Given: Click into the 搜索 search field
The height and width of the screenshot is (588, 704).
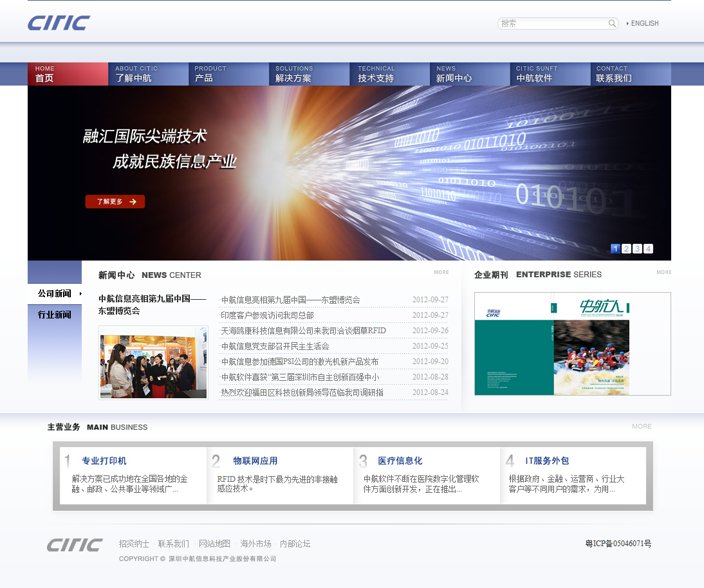Looking at the screenshot, I should point(553,23).
